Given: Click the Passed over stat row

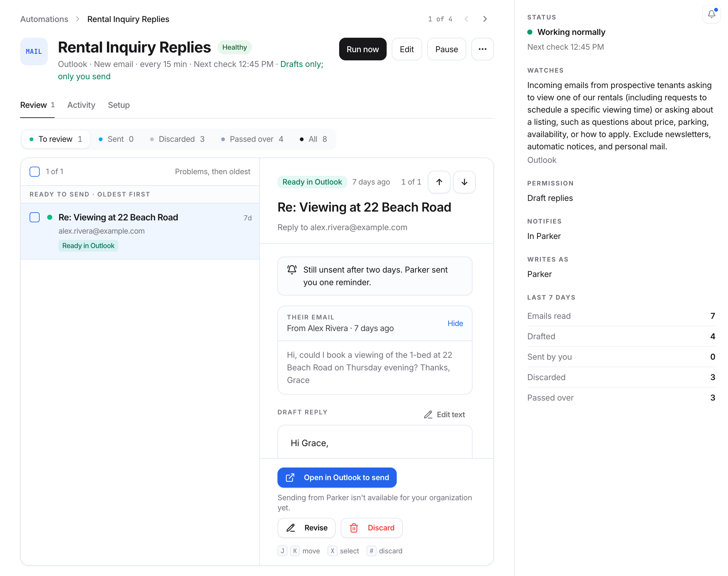Looking at the screenshot, I should click(x=621, y=398).
